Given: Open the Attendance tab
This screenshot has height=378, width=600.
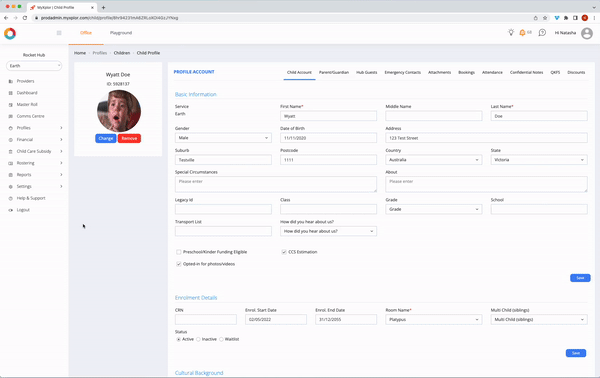Looking at the screenshot, I should tap(492, 72).
